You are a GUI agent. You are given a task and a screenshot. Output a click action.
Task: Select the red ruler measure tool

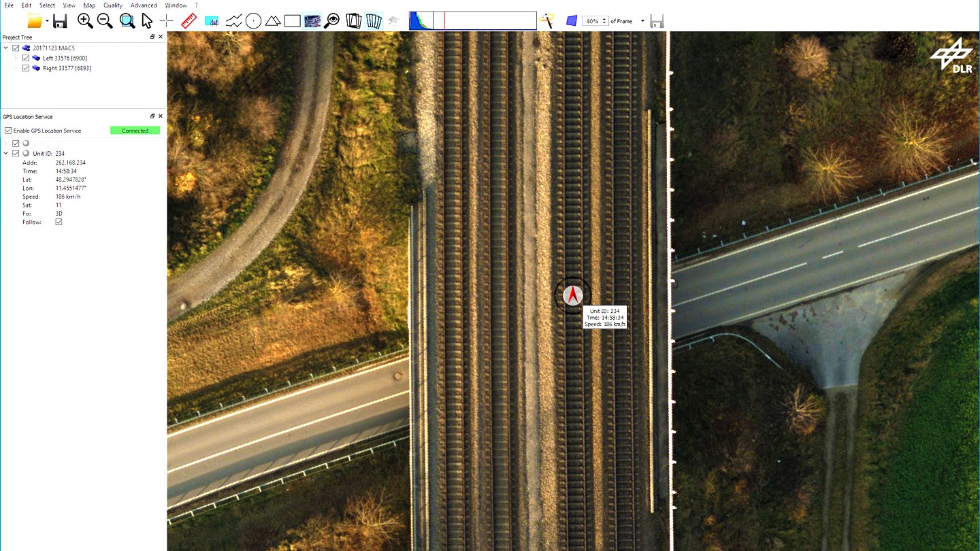pyautogui.click(x=189, y=21)
